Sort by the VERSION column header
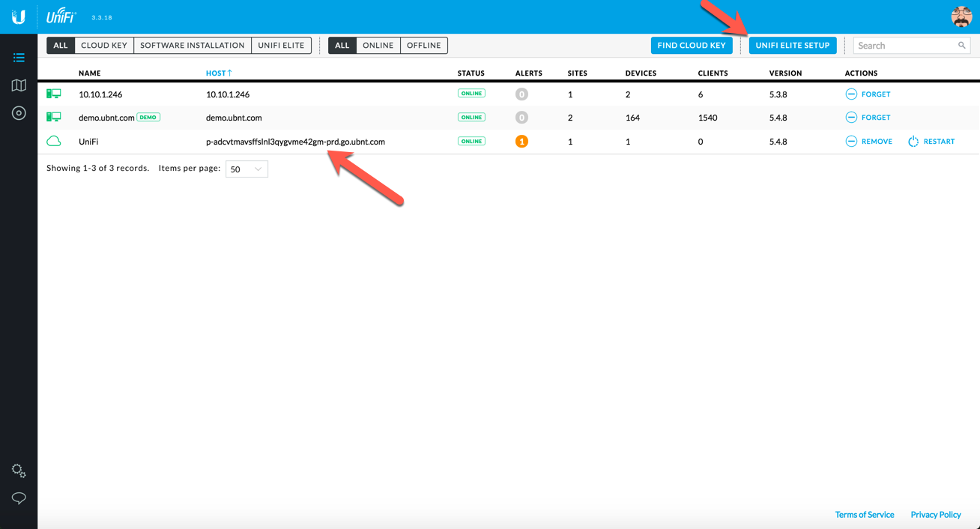 pos(785,73)
